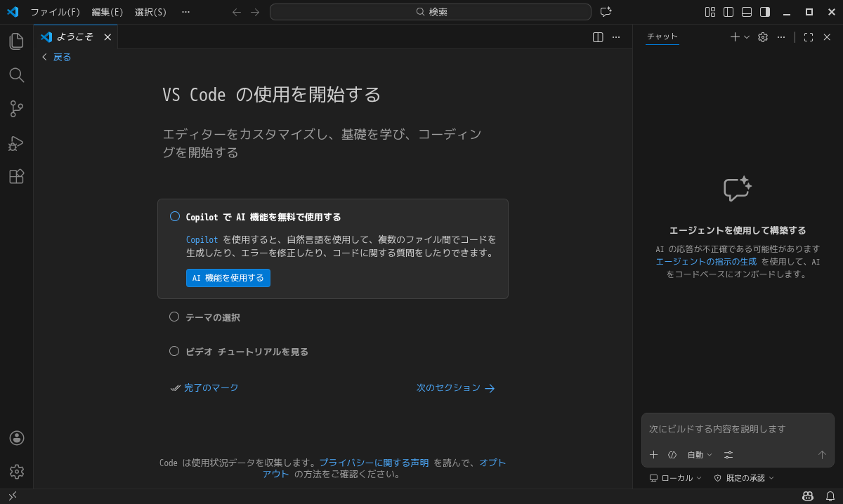Open the notifications bell in status bar
The height and width of the screenshot is (504, 843).
click(x=830, y=496)
